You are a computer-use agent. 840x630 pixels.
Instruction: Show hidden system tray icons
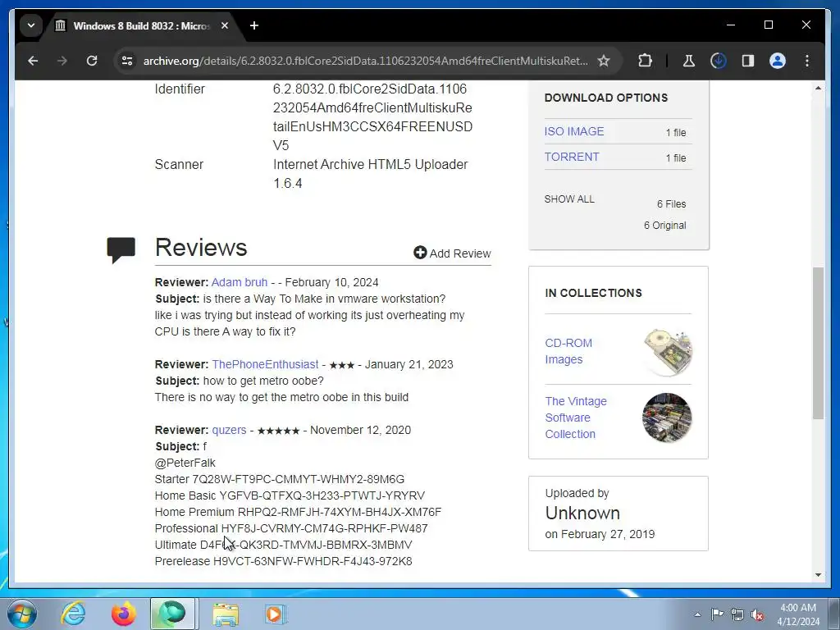[x=697, y=614]
